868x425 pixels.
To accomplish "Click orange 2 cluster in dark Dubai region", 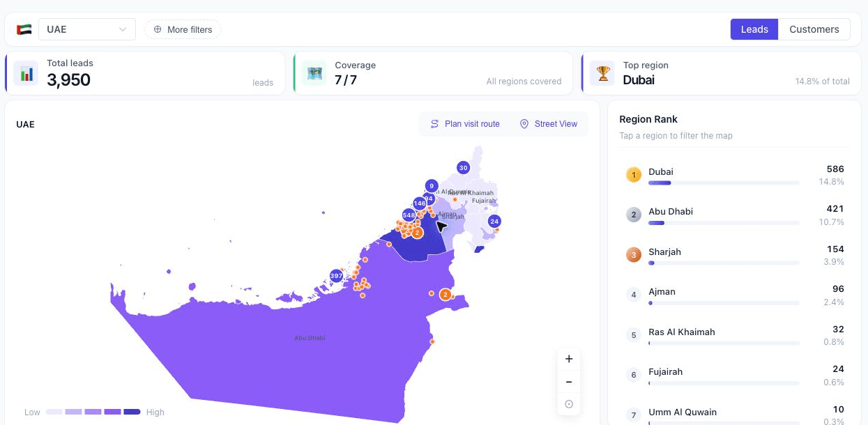I will tap(417, 233).
